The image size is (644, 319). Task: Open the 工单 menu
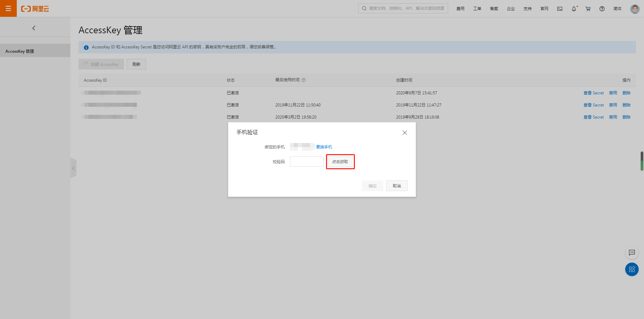477,9
